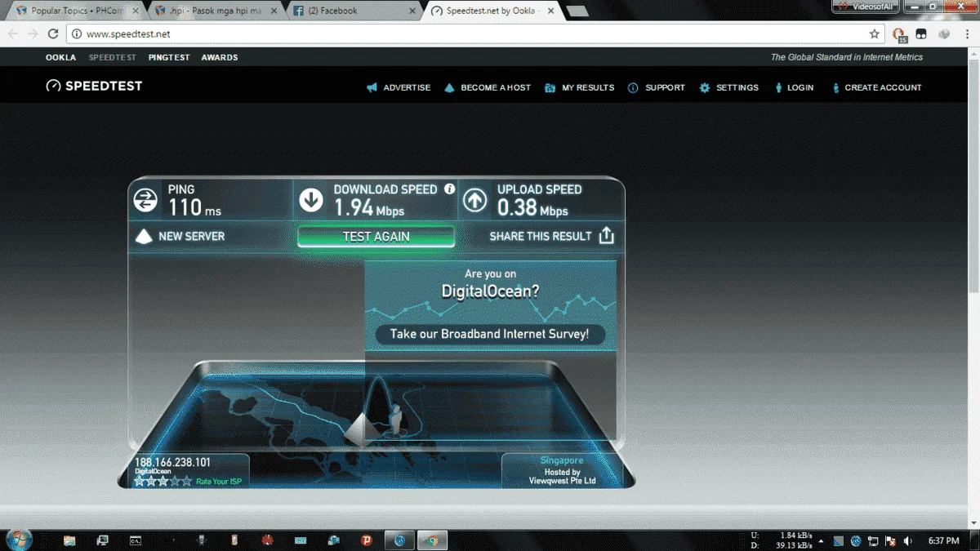Screen dimensions: 980x551
Task: Click the download arrow icon
Action: (311, 200)
